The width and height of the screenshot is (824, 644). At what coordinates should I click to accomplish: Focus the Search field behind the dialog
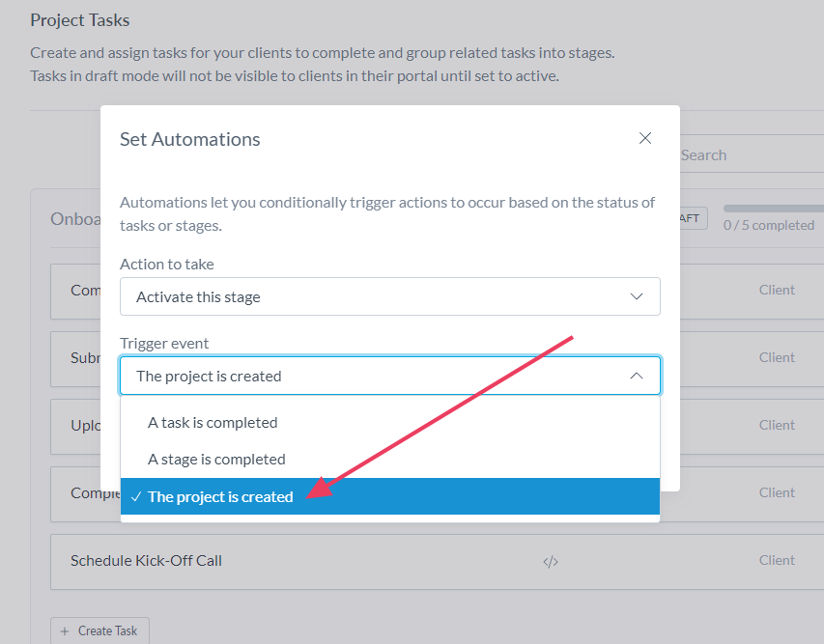[744, 154]
